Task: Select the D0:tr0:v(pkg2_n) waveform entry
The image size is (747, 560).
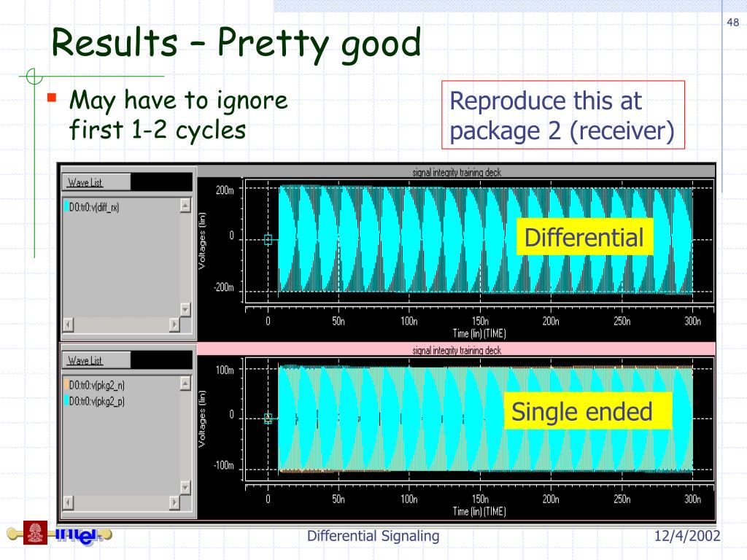Action: (94, 385)
